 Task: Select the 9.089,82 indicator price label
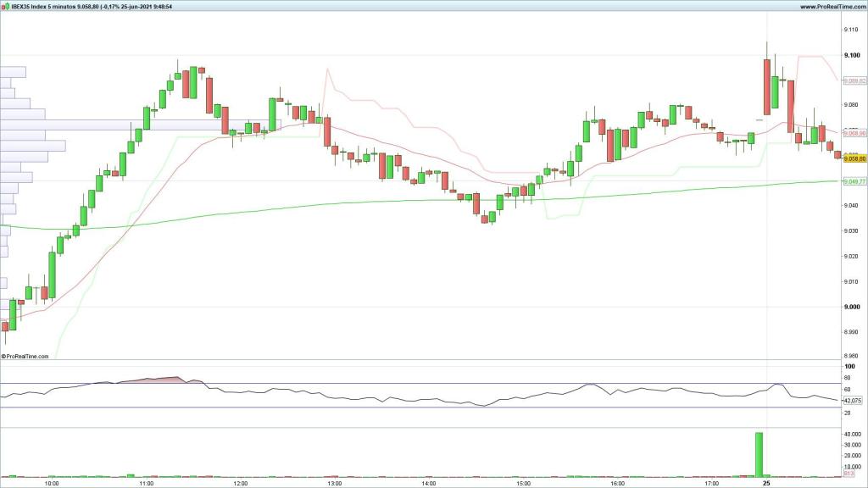click(854, 80)
